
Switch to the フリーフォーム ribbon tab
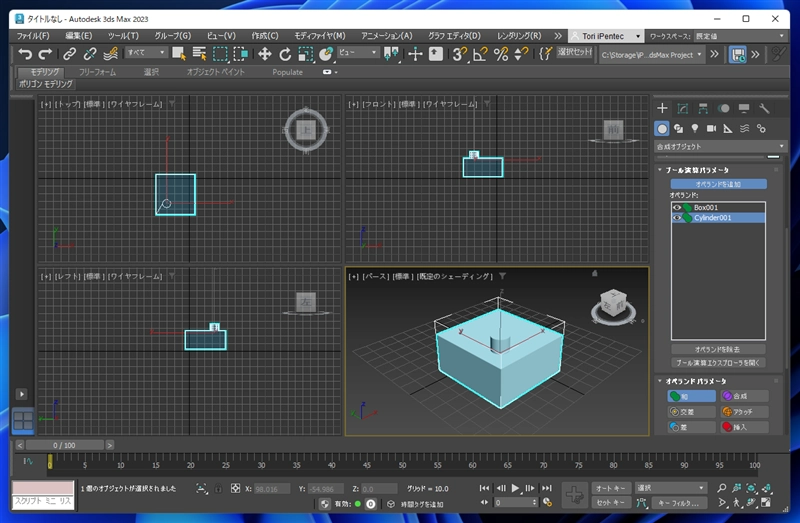pos(97,72)
